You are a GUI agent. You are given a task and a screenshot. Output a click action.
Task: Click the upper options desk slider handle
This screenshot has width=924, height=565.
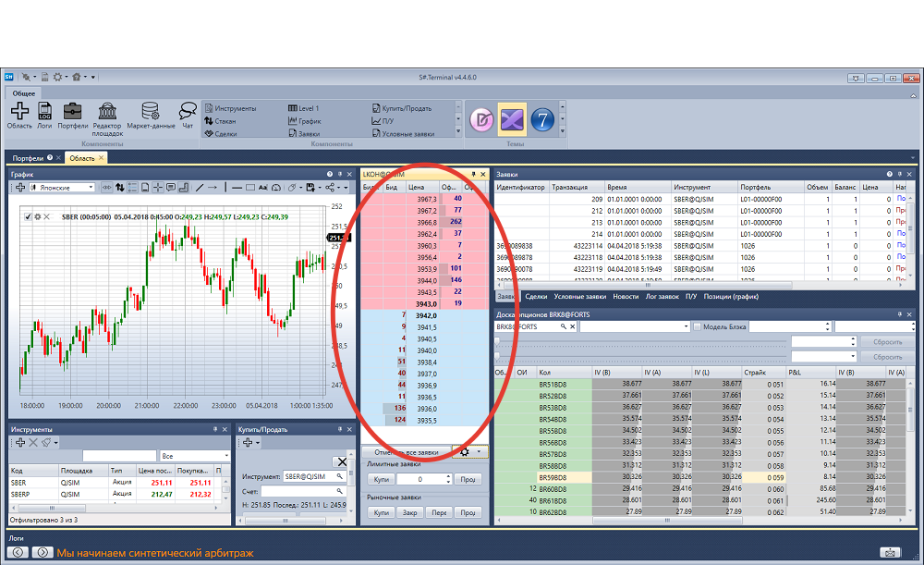coord(497,341)
